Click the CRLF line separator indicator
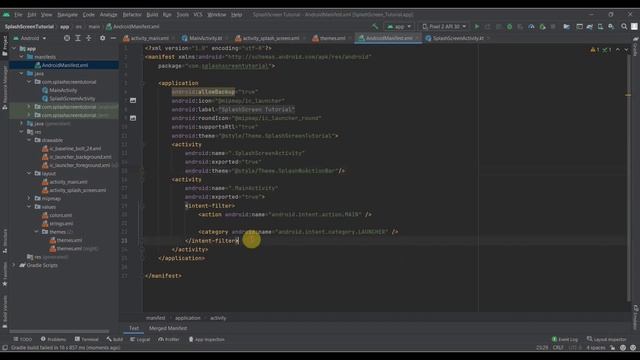 558,348
